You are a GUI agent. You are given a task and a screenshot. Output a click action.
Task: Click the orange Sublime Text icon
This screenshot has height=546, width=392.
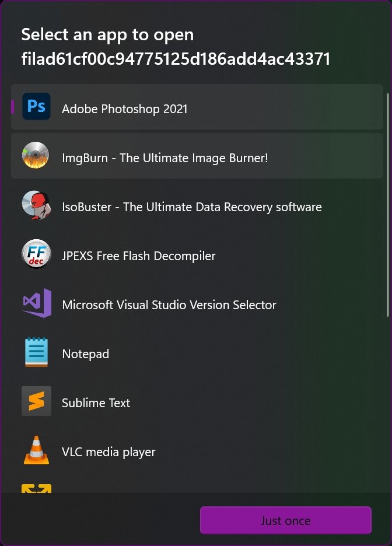[x=36, y=401]
